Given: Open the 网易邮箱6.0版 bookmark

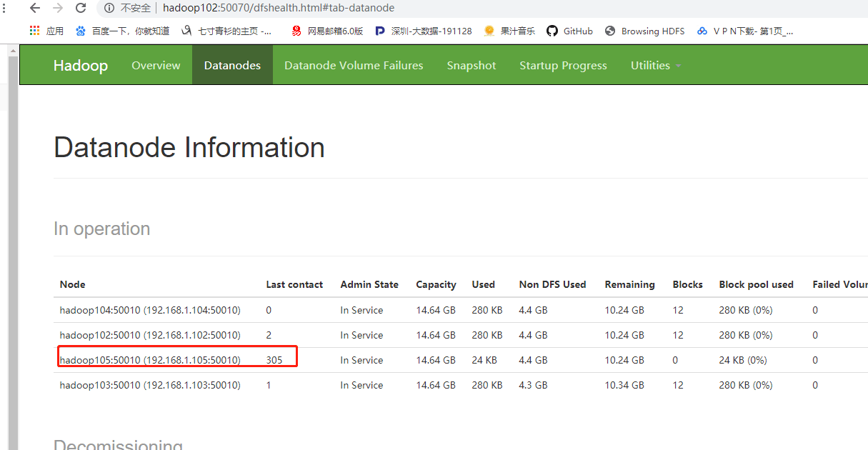Looking at the screenshot, I should pyautogui.click(x=327, y=31).
